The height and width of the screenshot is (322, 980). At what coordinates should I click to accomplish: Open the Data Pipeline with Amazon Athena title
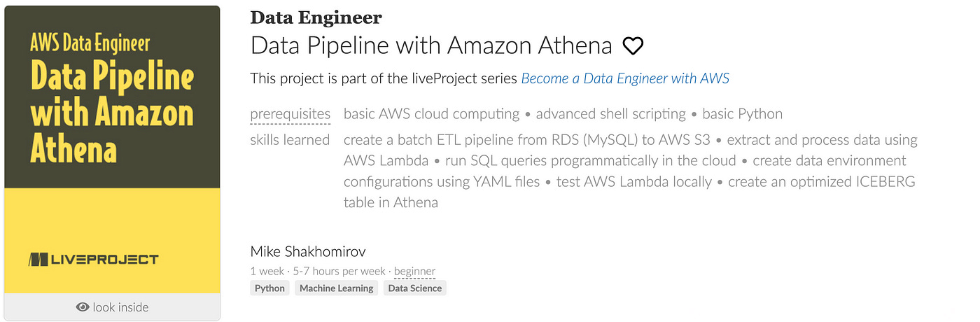tap(431, 46)
